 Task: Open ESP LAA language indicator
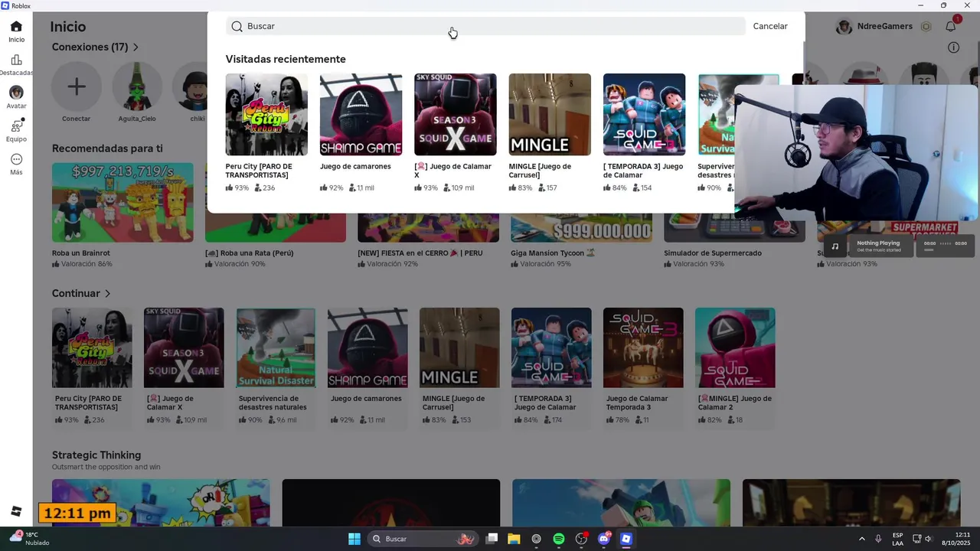click(x=897, y=539)
